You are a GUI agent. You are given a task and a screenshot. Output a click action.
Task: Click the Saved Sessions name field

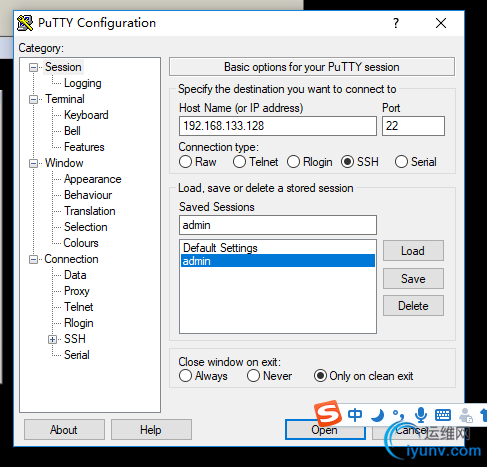coord(278,225)
